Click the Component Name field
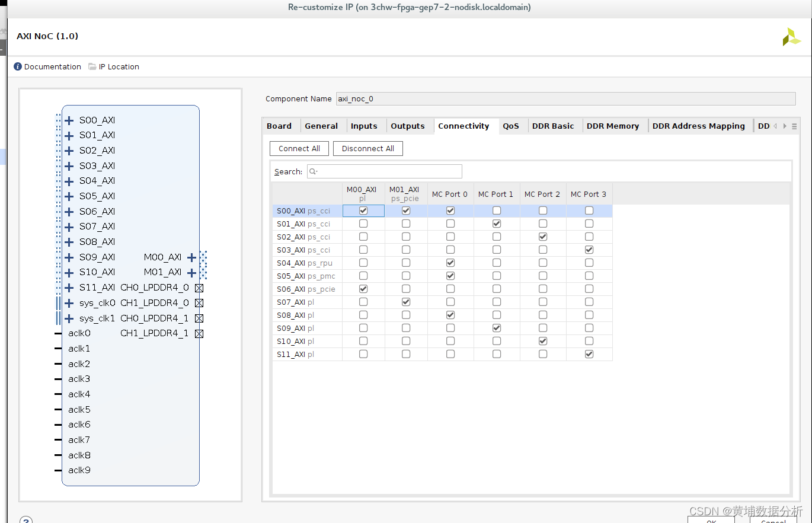This screenshot has height=523, width=812. pyautogui.click(x=566, y=99)
